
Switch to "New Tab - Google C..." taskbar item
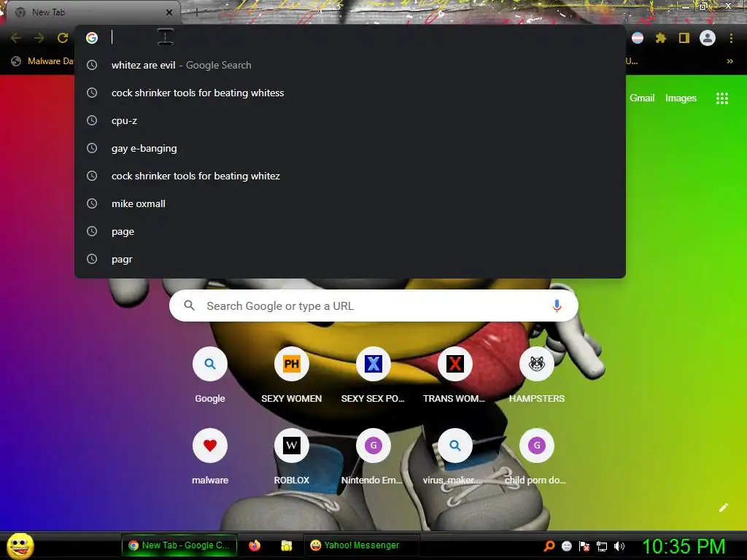(x=179, y=545)
